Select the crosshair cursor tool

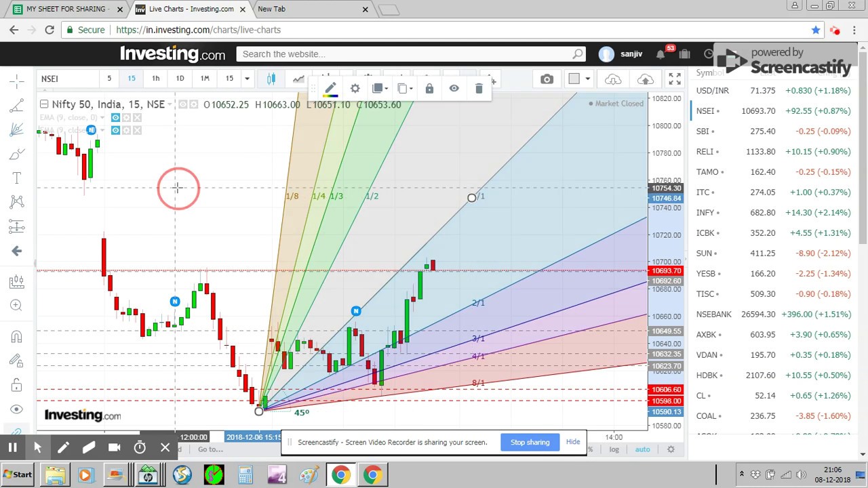[x=17, y=82]
